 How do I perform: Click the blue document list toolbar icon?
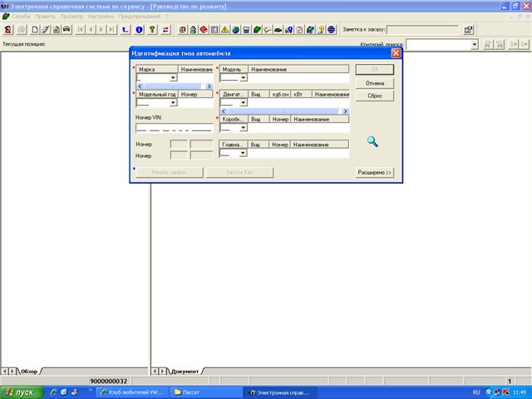click(x=214, y=30)
